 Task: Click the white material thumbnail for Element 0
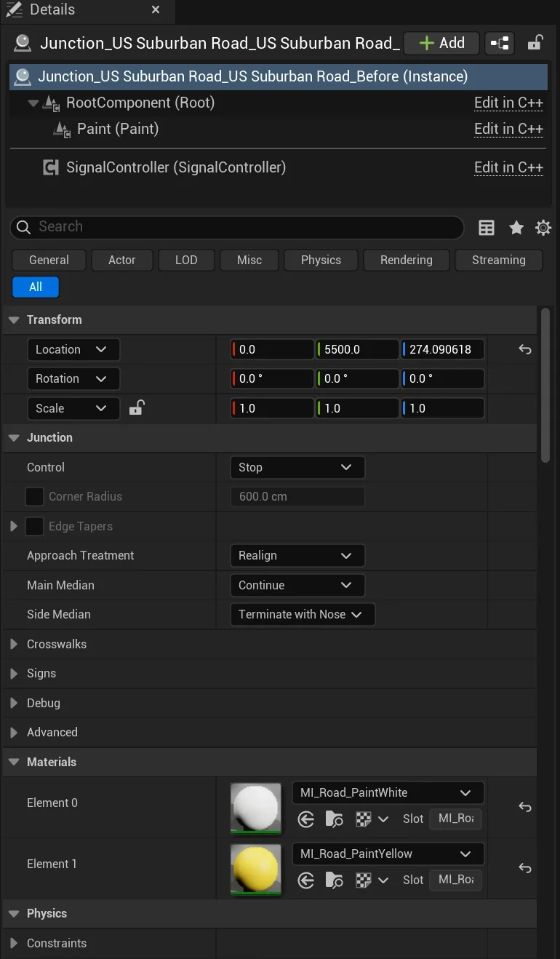click(x=256, y=808)
